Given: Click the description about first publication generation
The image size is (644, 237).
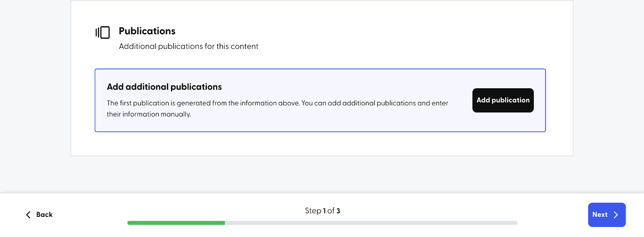Looking at the screenshot, I should pos(277,108).
